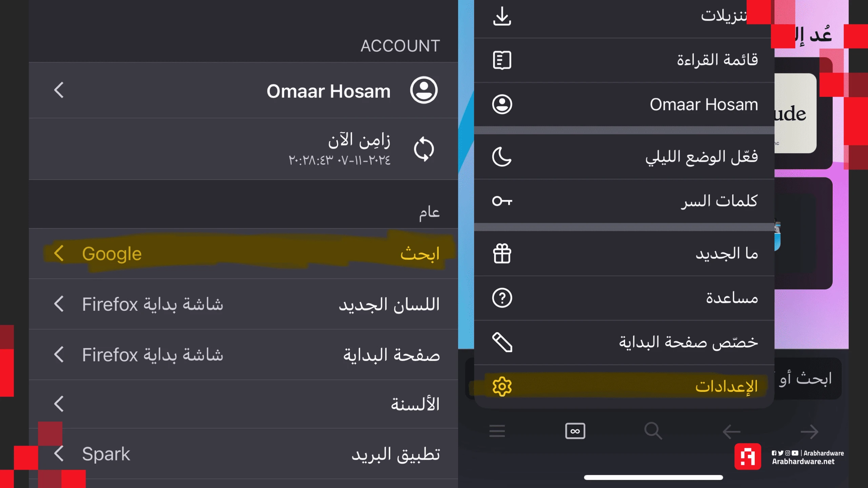Click the What's New gift icon
This screenshot has height=488, width=868.
(502, 253)
